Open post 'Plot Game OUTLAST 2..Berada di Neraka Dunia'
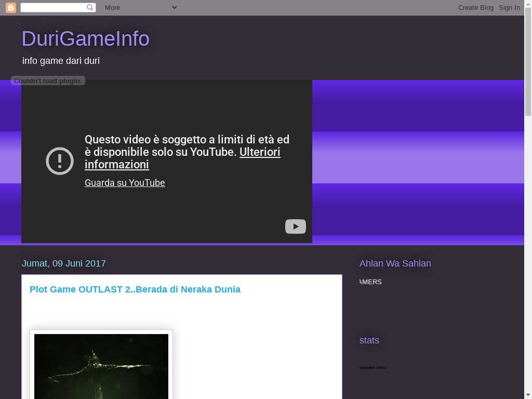This screenshot has height=399, width=532. pyautogui.click(x=135, y=289)
